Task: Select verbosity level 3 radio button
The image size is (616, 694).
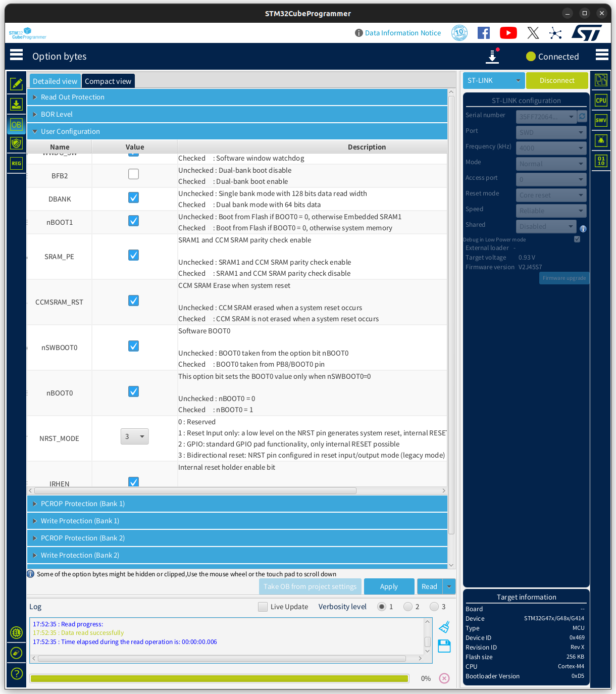Action: (434, 607)
